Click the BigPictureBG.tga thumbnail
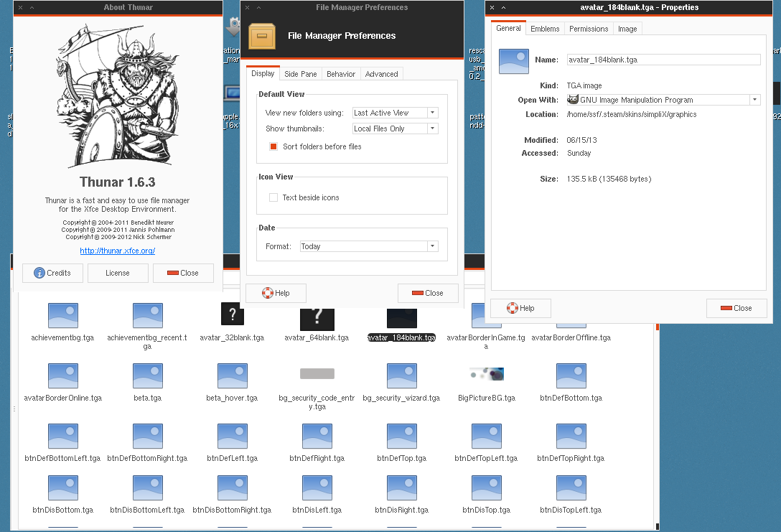Screen dimensions: 781x532 pos(486,374)
